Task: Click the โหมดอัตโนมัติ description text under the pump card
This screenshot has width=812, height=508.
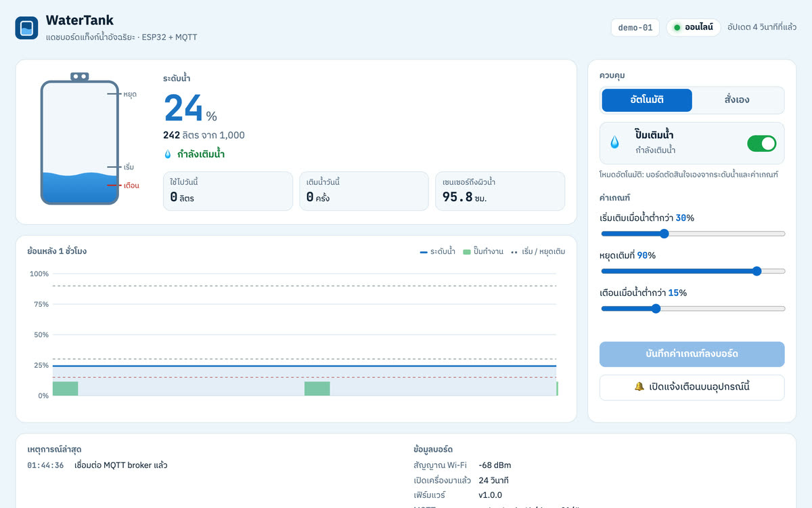Action: 689,175
